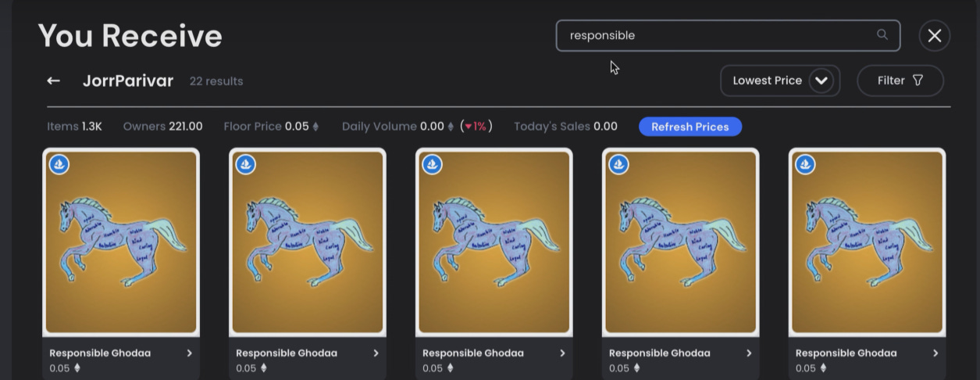The height and width of the screenshot is (380, 980).
Task: Click the back arrow beside JorrParivar
Action: [x=53, y=81]
